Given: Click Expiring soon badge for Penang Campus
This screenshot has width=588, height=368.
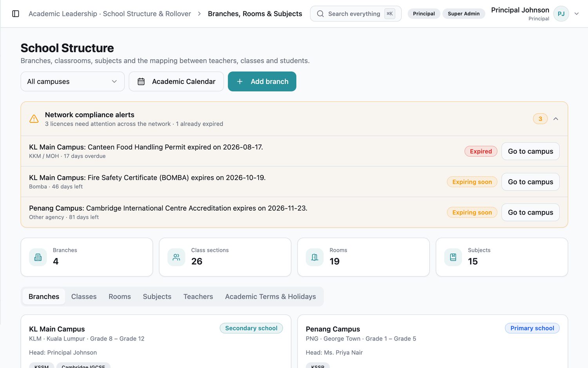Looking at the screenshot, I should 472,213.
